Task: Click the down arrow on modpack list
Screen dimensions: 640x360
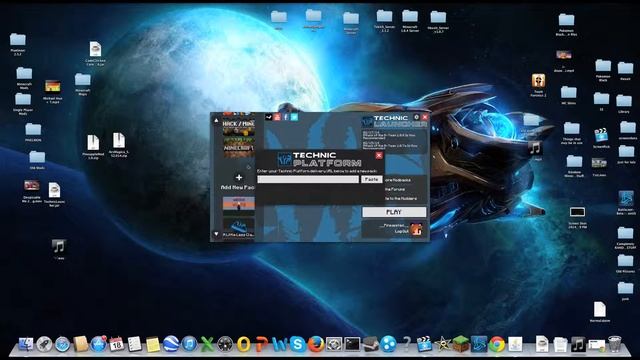Action: (x=216, y=234)
